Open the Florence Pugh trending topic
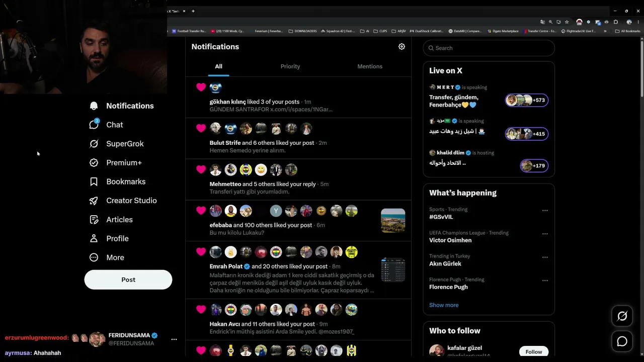This screenshot has height=362, width=644. coord(448,287)
